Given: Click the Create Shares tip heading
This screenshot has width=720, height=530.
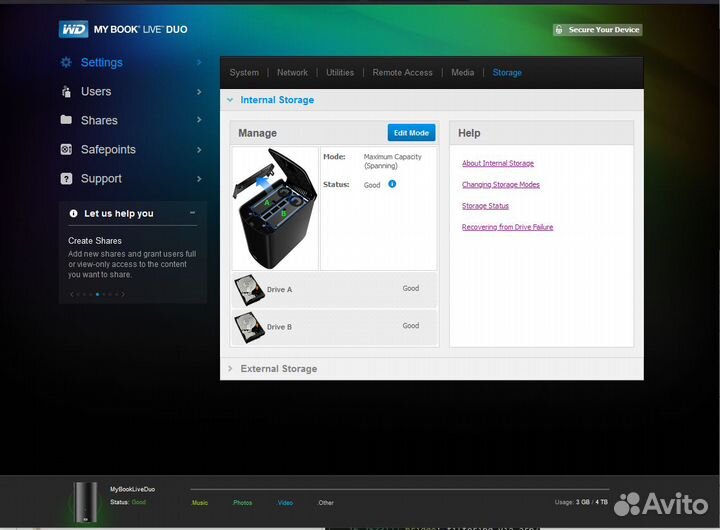Looking at the screenshot, I should tap(95, 241).
